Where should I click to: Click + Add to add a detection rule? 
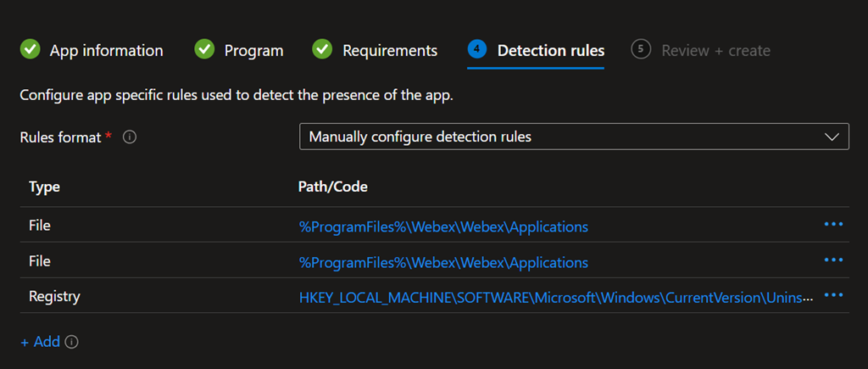[x=40, y=342]
